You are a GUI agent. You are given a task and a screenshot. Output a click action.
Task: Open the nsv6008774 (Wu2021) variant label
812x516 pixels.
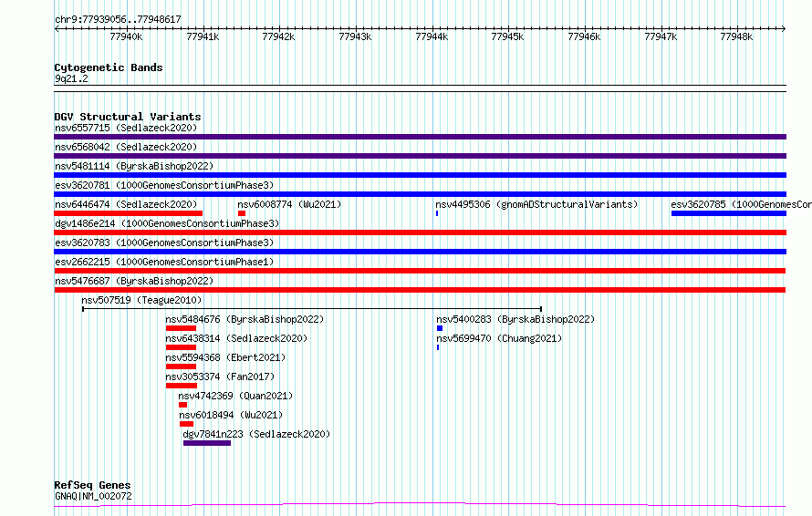(289, 204)
